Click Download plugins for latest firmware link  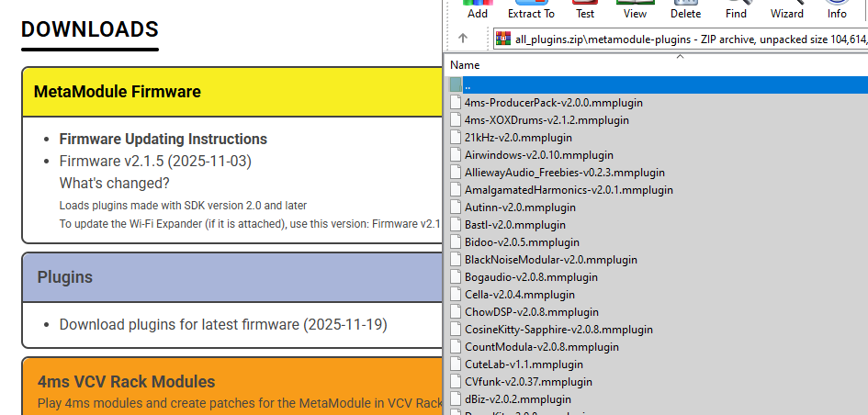point(223,325)
